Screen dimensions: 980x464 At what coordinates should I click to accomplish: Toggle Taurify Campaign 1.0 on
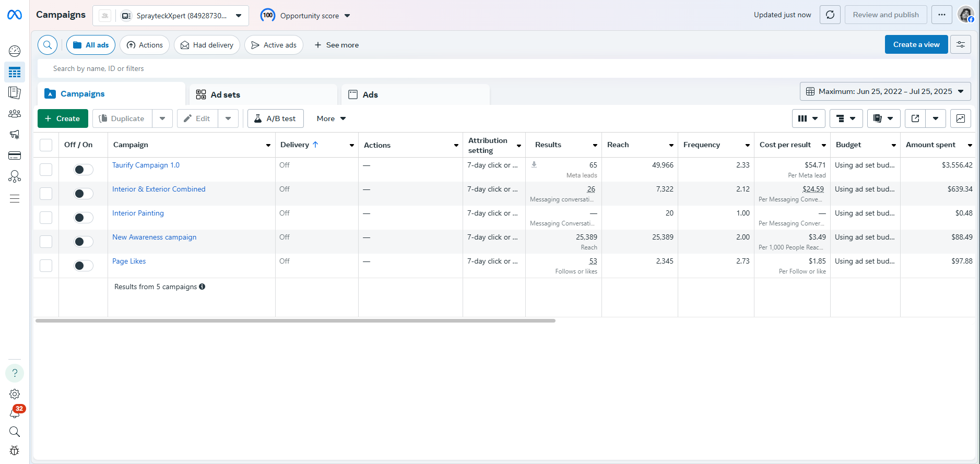click(83, 170)
